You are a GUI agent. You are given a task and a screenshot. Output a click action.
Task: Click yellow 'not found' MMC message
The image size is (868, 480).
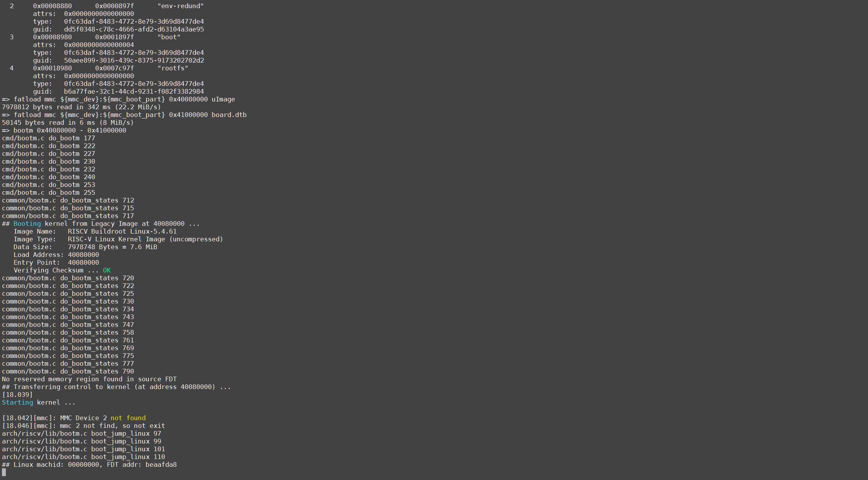pyautogui.click(x=128, y=418)
